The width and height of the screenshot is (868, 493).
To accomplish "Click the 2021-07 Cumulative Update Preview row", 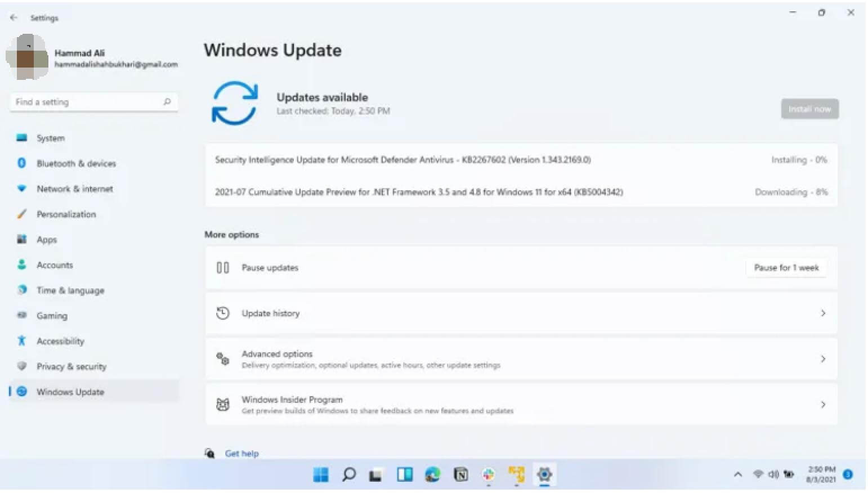I will tap(521, 192).
